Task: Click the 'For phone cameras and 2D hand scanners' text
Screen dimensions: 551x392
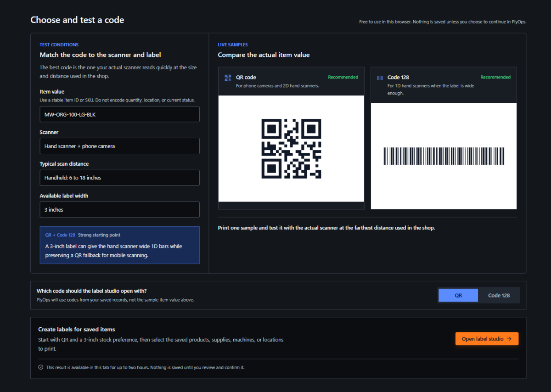Action: (277, 86)
